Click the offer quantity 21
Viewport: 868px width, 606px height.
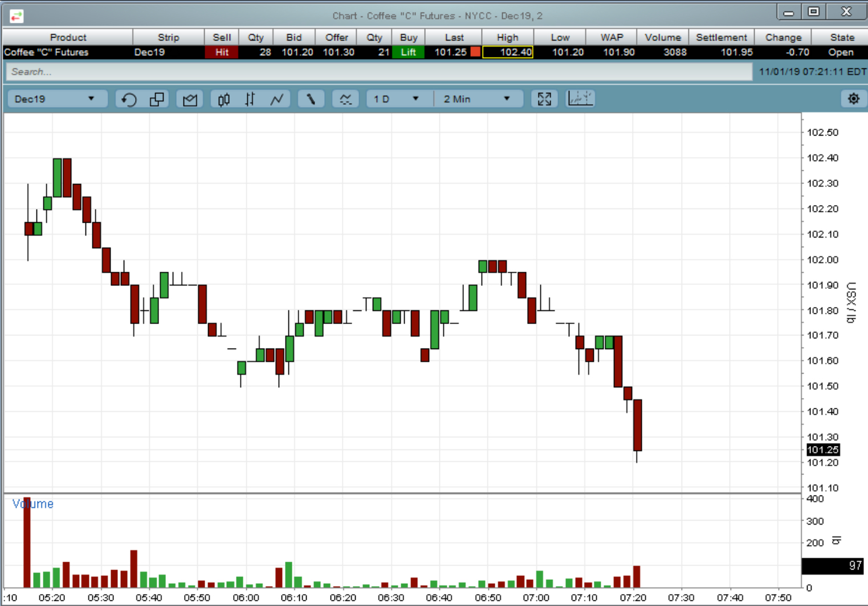(384, 52)
